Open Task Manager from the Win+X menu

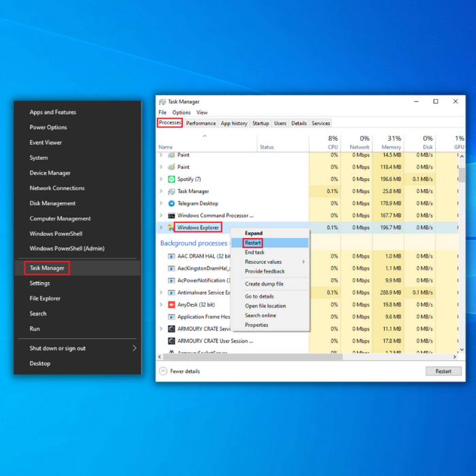(x=78, y=268)
